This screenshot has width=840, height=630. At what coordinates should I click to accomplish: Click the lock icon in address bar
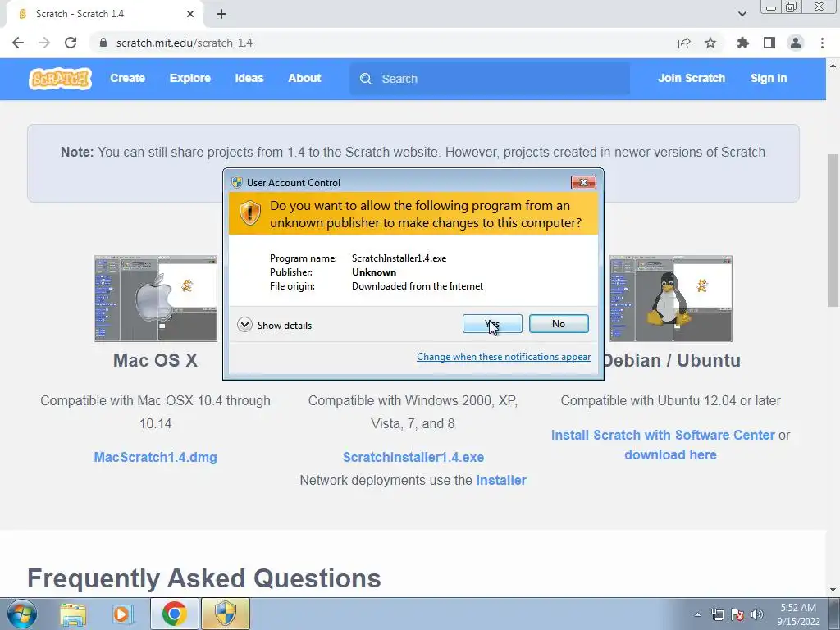coord(104,43)
